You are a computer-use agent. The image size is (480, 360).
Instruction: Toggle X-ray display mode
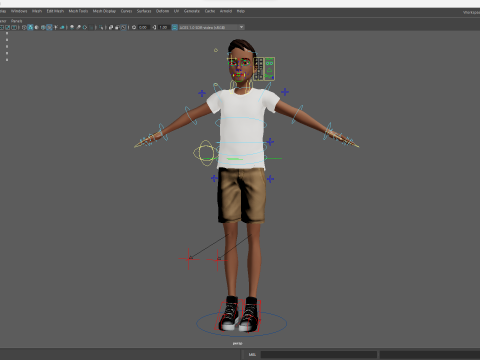[x=111, y=27]
